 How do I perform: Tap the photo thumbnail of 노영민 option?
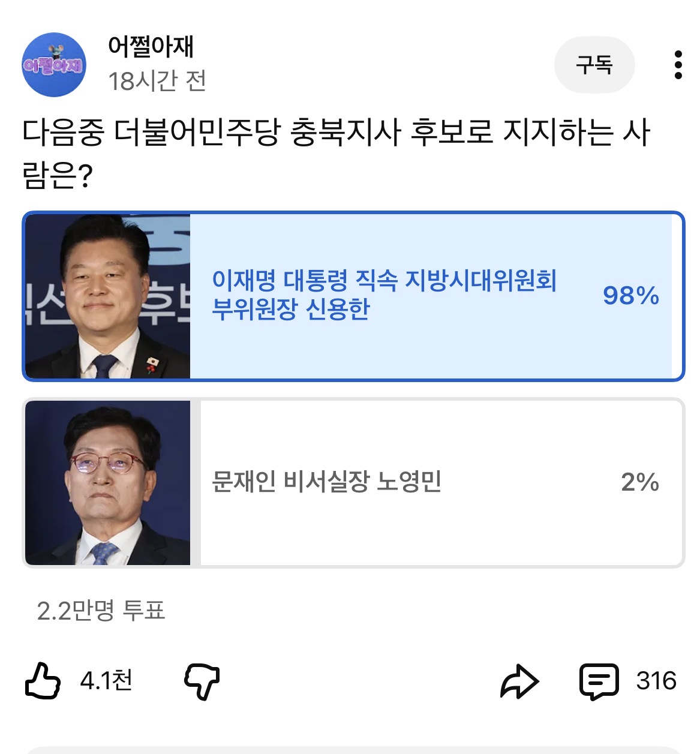(x=107, y=483)
